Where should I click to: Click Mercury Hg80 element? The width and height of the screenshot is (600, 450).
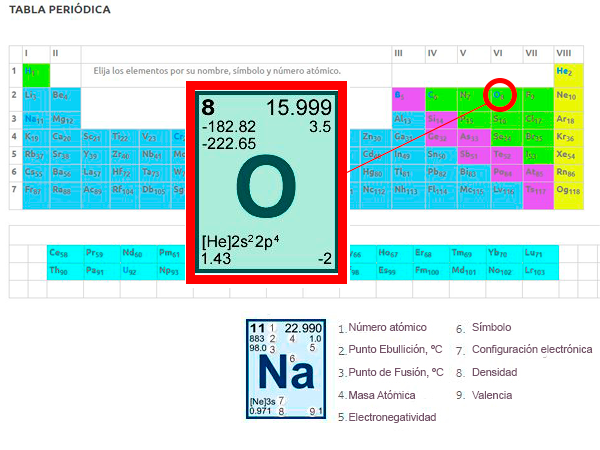(376, 173)
